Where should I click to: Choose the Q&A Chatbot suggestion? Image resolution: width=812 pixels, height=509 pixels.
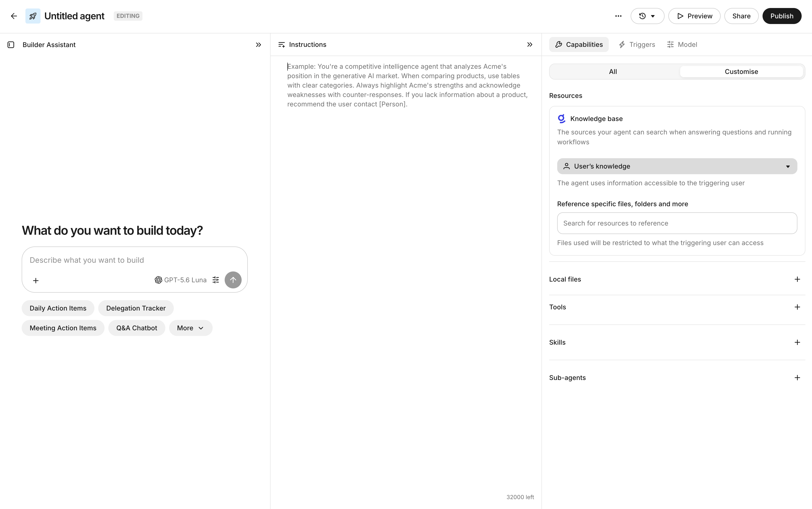[x=137, y=328]
